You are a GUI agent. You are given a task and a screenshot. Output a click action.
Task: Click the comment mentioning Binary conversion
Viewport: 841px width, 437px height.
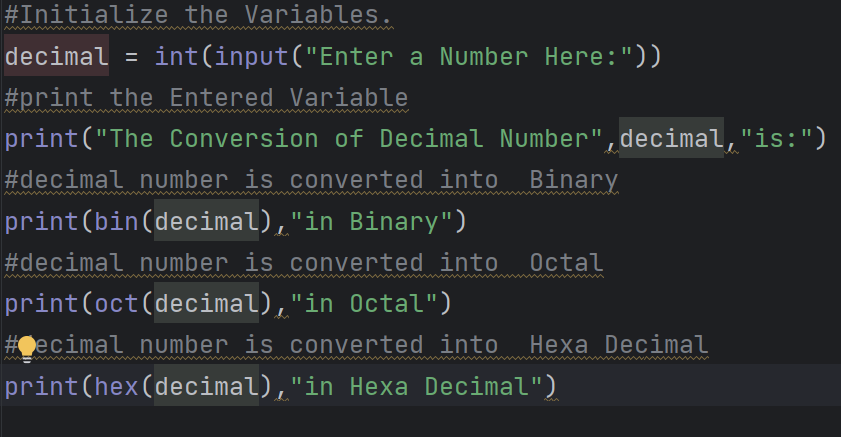(x=311, y=180)
